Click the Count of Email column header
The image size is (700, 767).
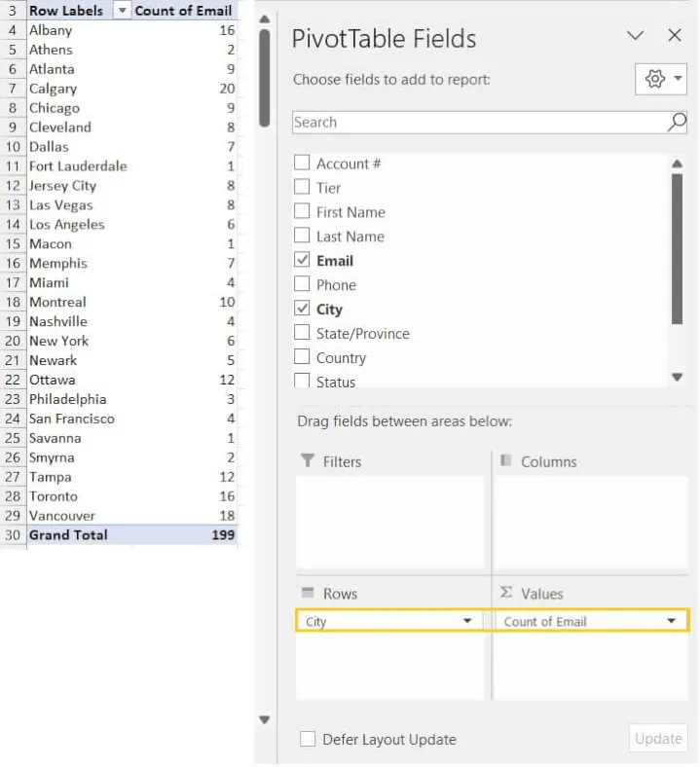(x=183, y=11)
